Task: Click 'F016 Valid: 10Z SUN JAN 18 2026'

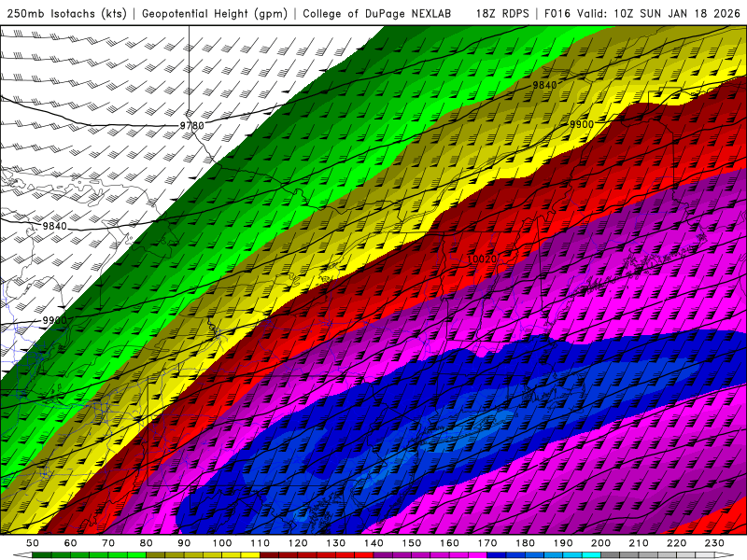Action: point(641,13)
